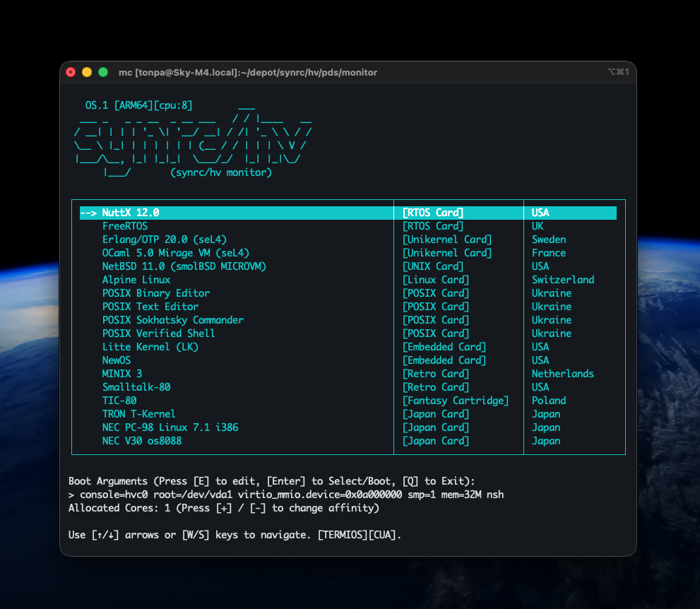Click the OS.1 [ARM64][cpu:8] header
Viewport: 700px width, 609px height.
(x=139, y=105)
